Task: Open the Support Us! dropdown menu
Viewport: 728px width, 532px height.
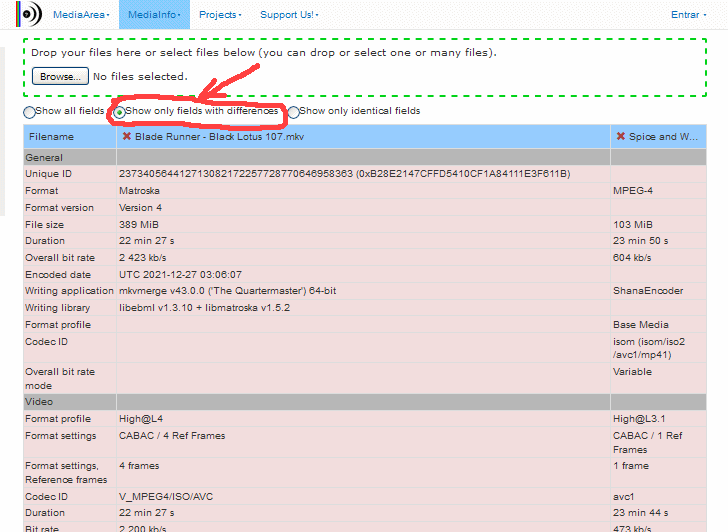Action: [x=289, y=14]
